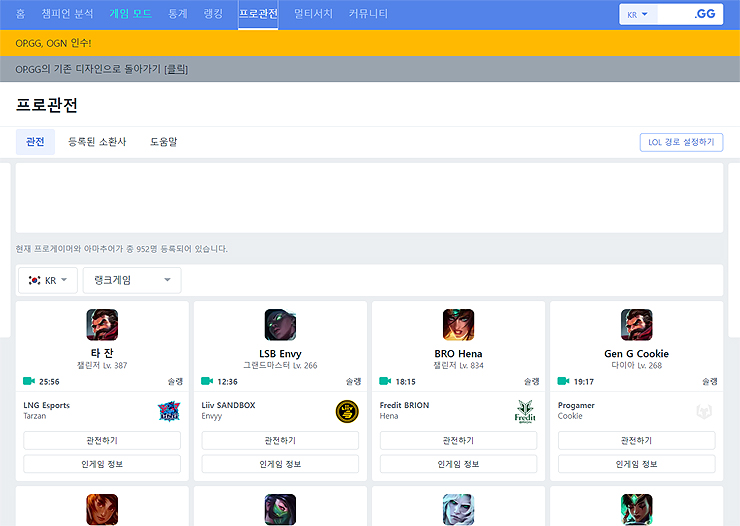Click the Fredit BRION team name text

pos(404,405)
